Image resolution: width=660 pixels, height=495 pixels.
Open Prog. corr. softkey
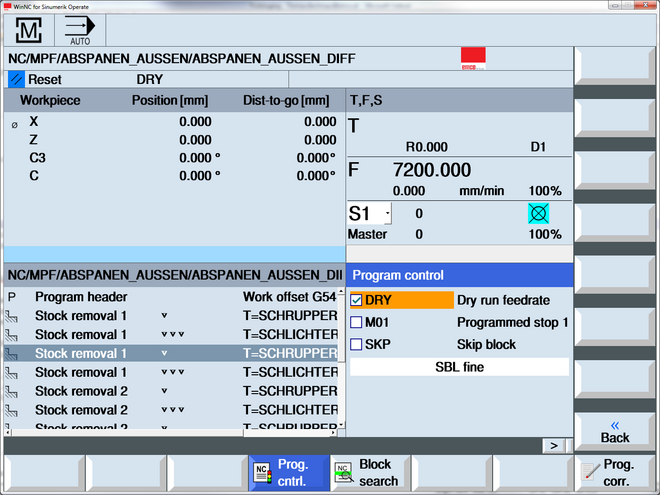(x=616, y=472)
